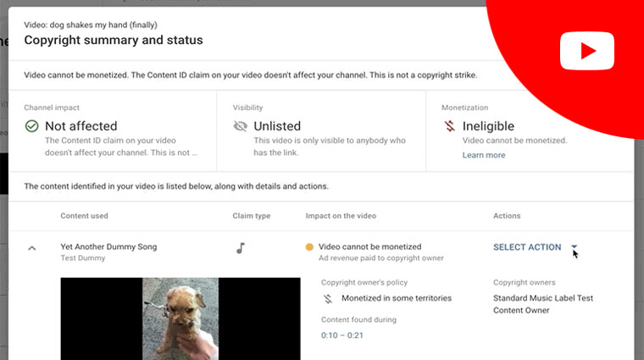This screenshot has height=360, width=644.
Task: Click the Claim type column header
Action: click(x=252, y=216)
